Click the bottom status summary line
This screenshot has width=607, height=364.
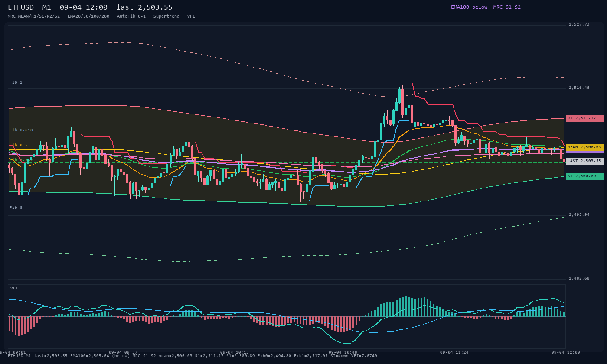[193, 356]
